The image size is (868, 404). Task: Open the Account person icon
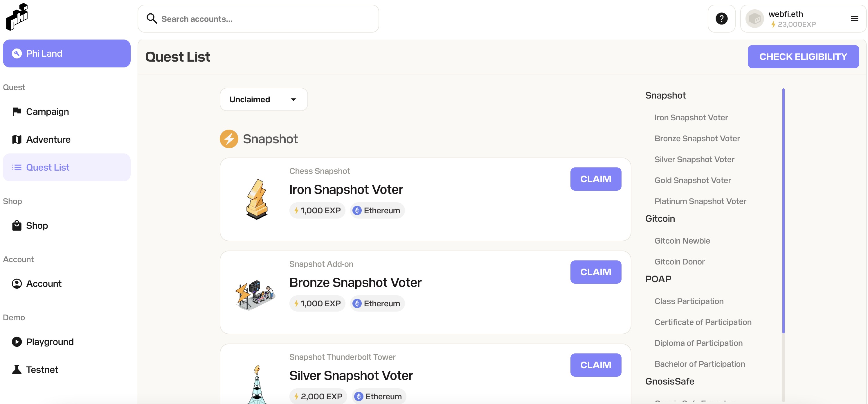[17, 284]
